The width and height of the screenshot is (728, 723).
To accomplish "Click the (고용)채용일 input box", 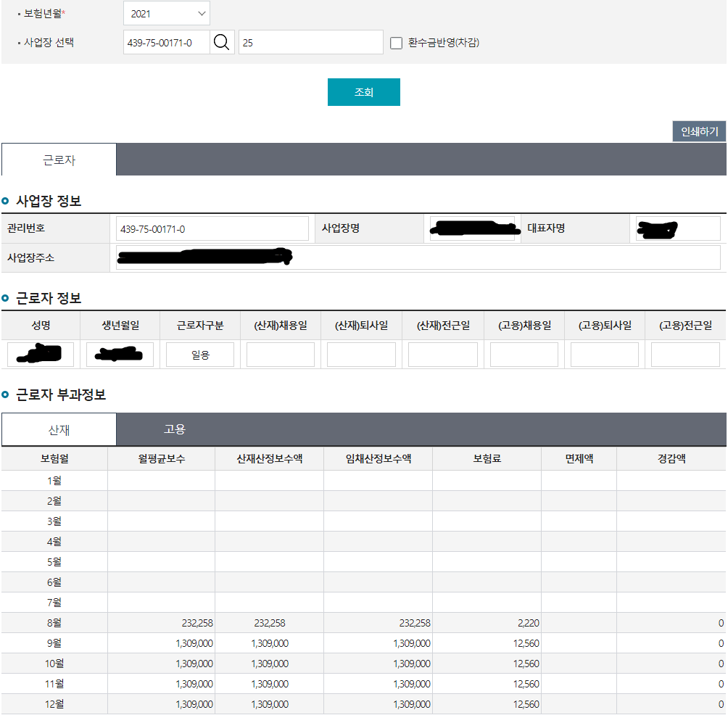I will pyautogui.click(x=524, y=355).
